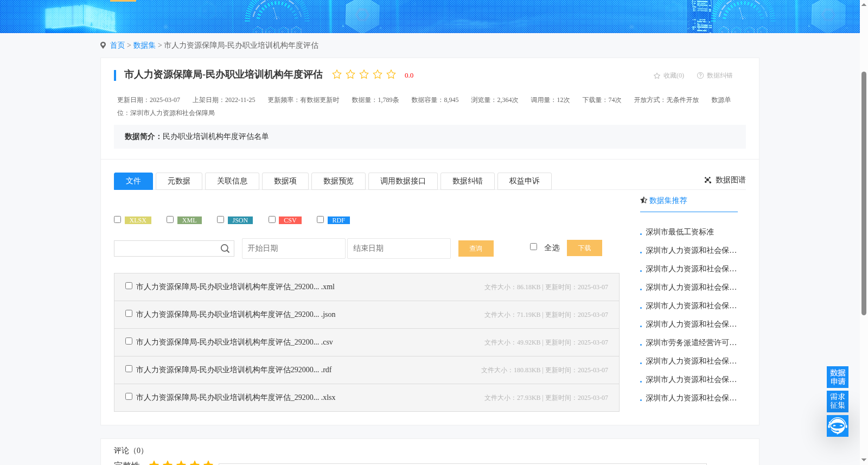This screenshot has width=868, height=465.
Task: Open 深圳市最低工资标准 recommended dataset
Action: click(680, 232)
